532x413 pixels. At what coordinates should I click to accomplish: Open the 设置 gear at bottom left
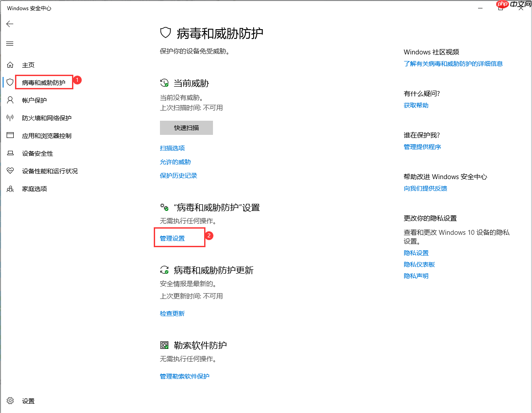[x=10, y=401]
